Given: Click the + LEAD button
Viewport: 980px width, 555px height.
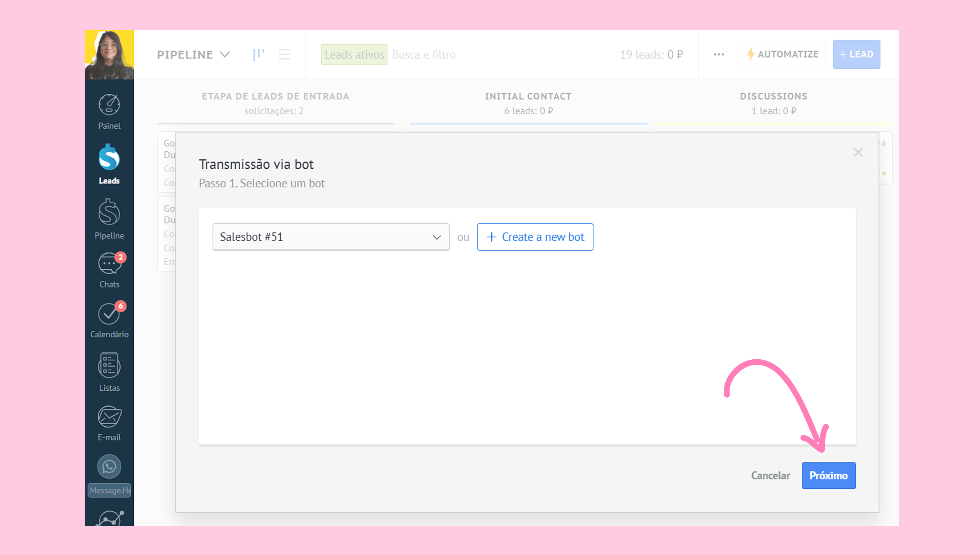Looking at the screenshot, I should (x=856, y=54).
